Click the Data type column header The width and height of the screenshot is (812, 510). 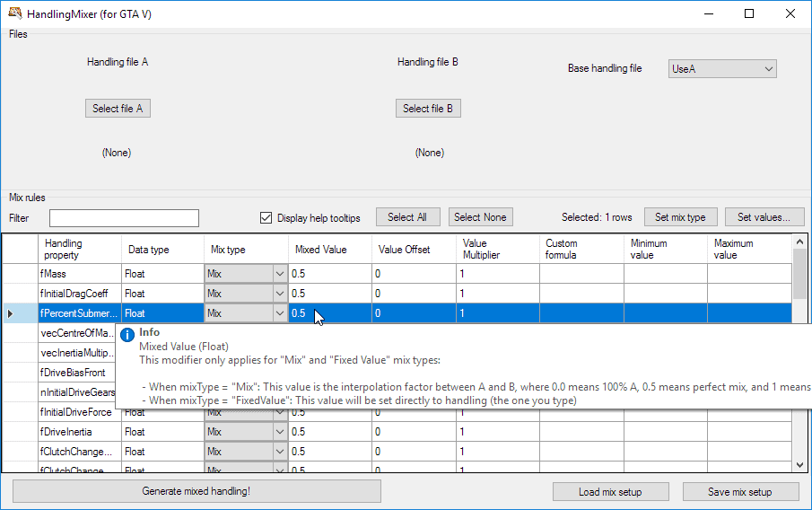tap(162, 249)
